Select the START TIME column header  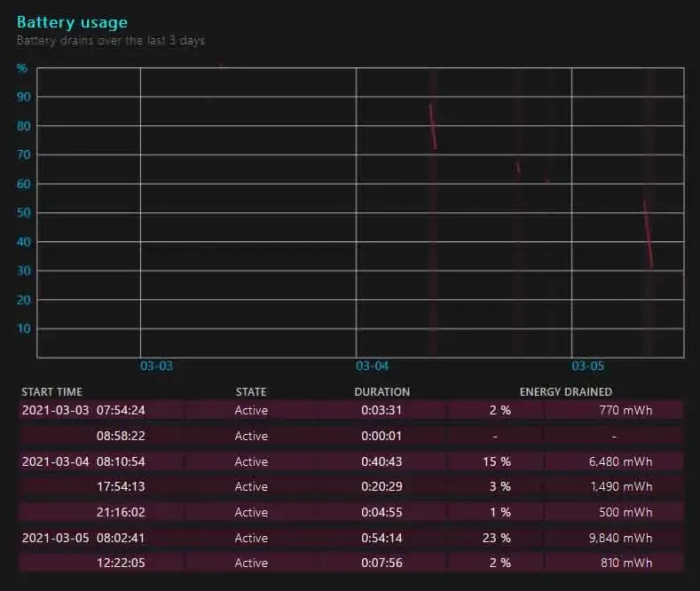click(x=51, y=392)
